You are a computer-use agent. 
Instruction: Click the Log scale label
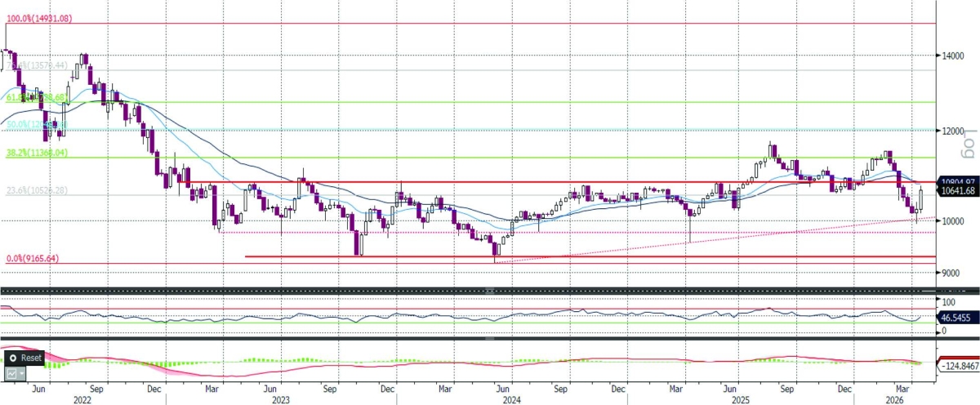(x=969, y=142)
